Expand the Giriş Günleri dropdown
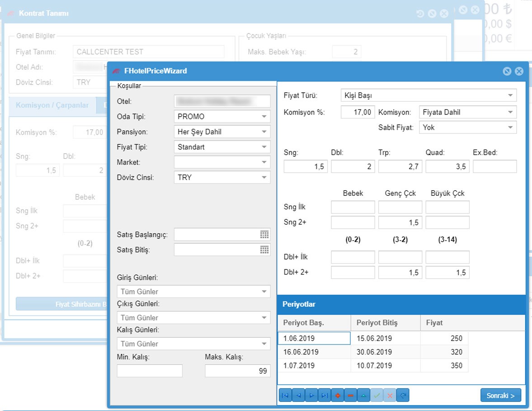532x411 pixels. 264,292
